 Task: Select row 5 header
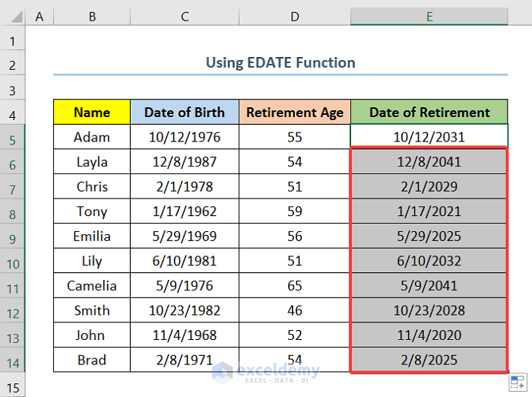click(x=14, y=138)
